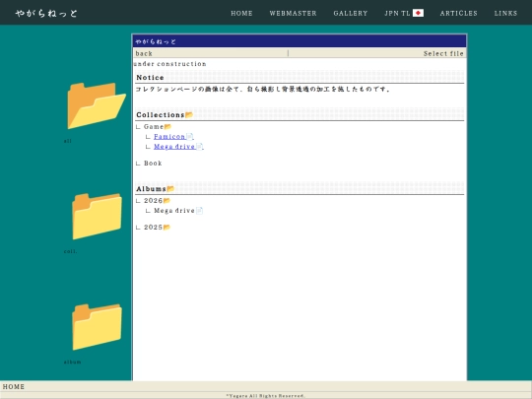Click the Collections heading text
This screenshot has height=399, width=532.
(161, 114)
